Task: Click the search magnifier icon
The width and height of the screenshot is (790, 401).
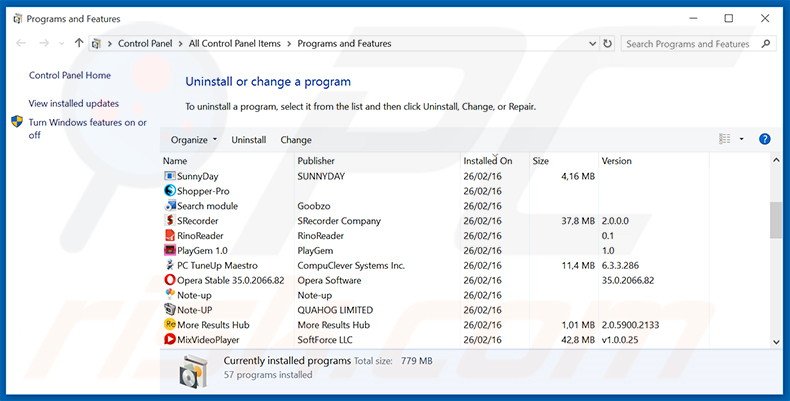Action: 766,44
